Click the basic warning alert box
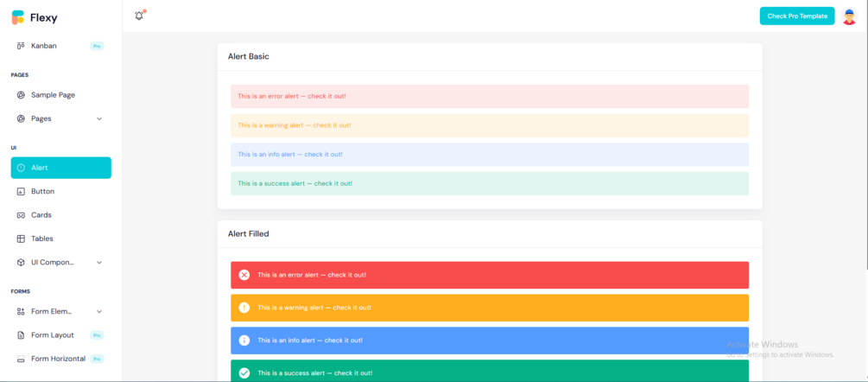This screenshot has height=382, width=868. tap(490, 125)
